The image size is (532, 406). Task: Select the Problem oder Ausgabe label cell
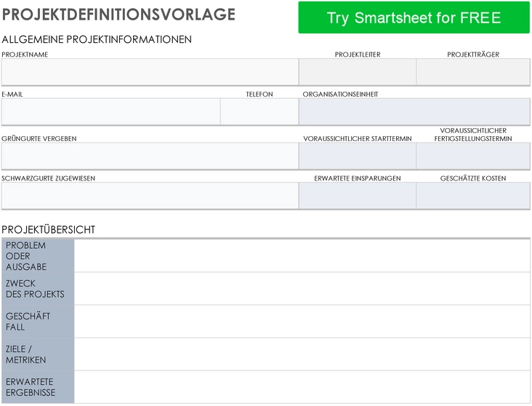pyautogui.click(x=38, y=255)
